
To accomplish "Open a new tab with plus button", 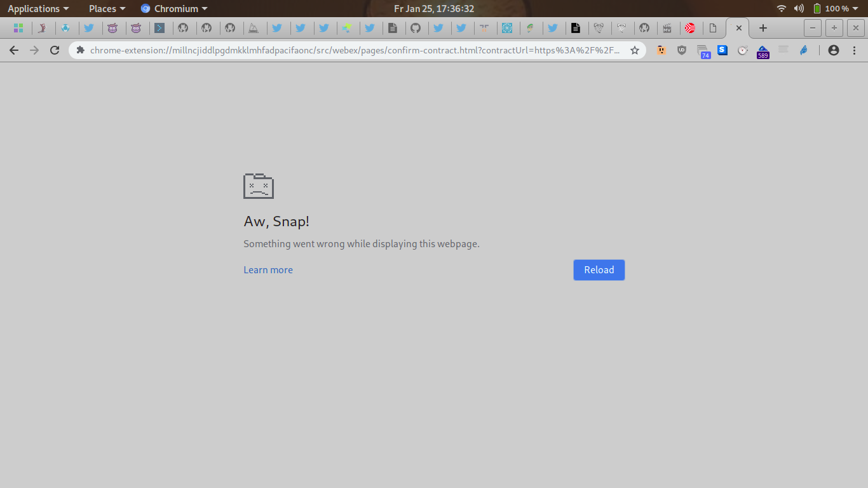I will (x=763, y=28).
